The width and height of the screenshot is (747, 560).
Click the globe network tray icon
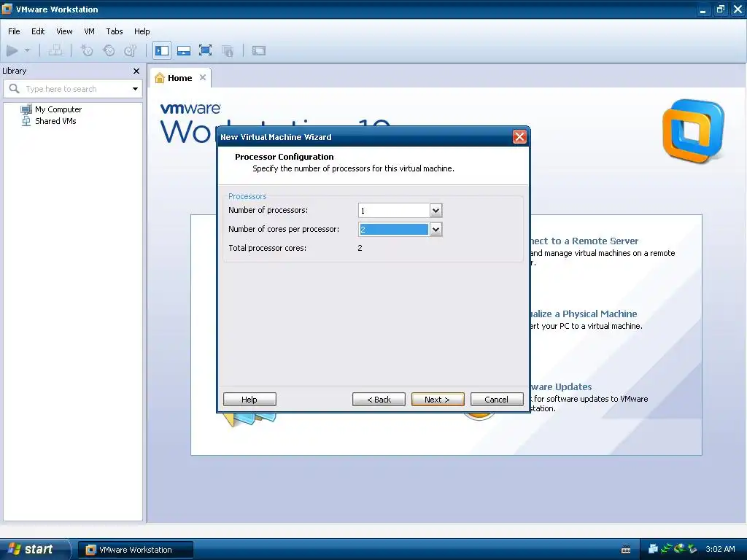point(679,548)
